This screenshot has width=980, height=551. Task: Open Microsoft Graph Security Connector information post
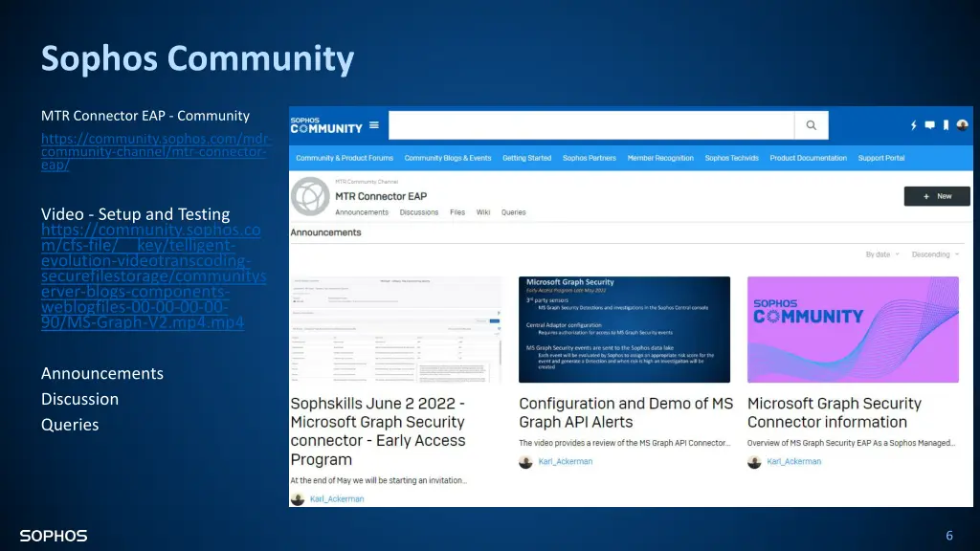[835, 412]
